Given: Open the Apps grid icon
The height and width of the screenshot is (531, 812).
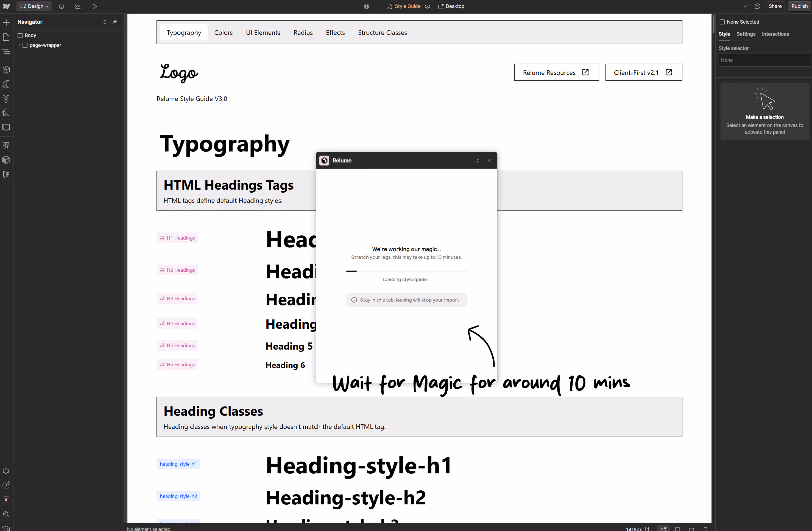Looking at the screenshot, I should coord(6,145).
